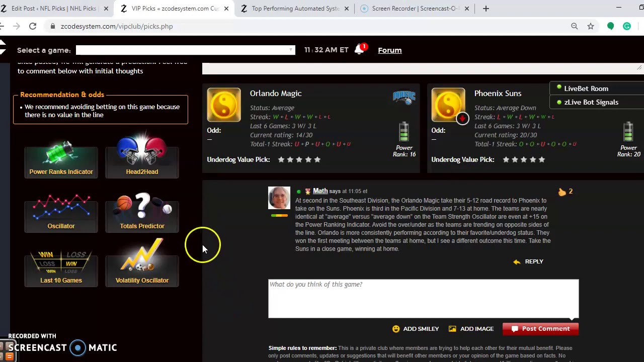The width and height of the screenshot is (644, 362).
Task: Click the notification bell icon
Action: pos(359,50)
